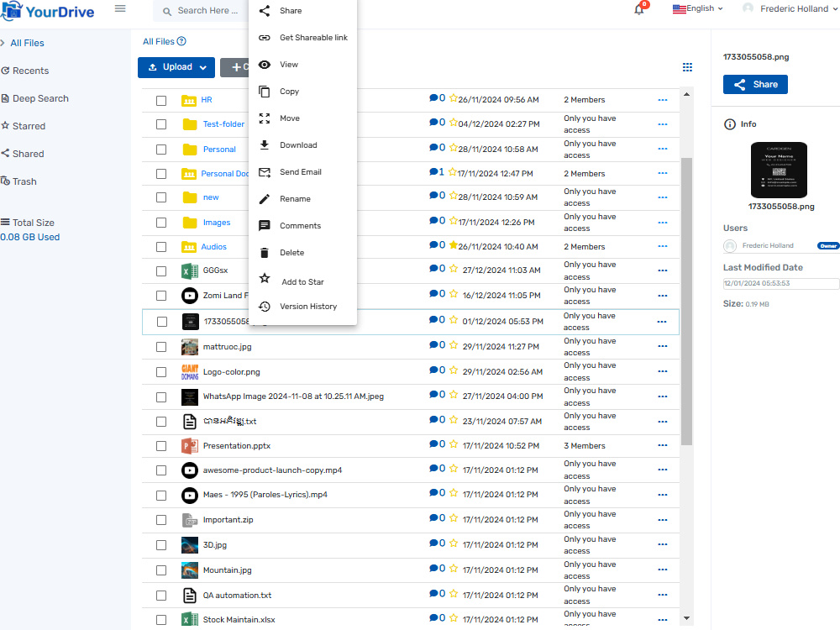Select checkbox of 1733055058 file row
This screenshot has height=630, width=840.
pyautogui.click(x=162, y=322)
